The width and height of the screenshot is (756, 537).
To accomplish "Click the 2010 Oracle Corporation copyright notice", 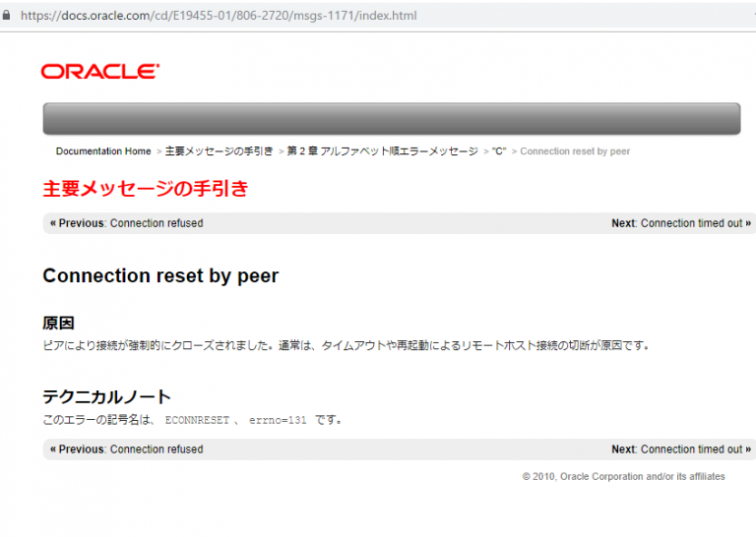I will coord(623,476).
